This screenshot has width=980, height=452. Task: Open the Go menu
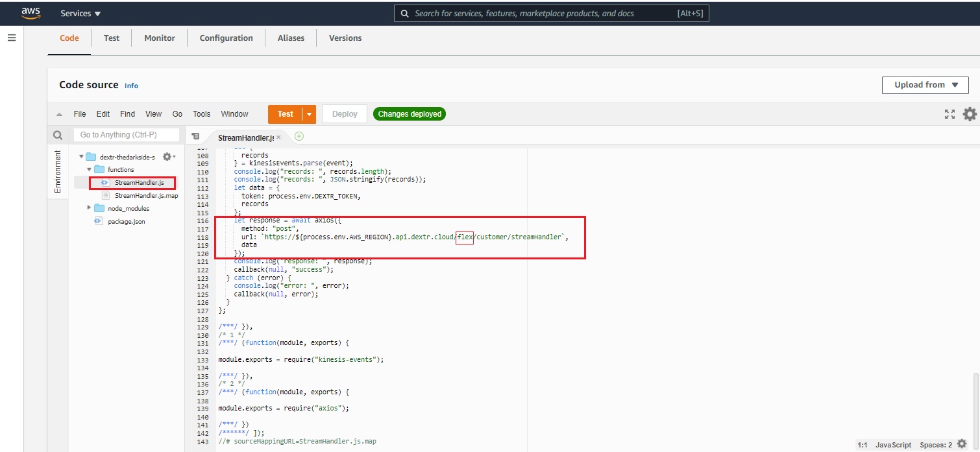pyautogui.click(x=177, y=114)
